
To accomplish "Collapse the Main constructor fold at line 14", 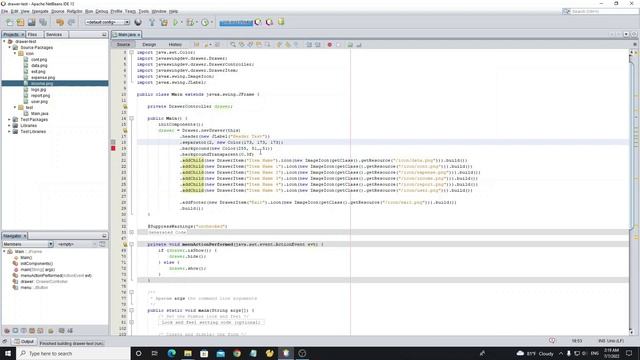I will pyautogui.click(x=131, y=118).
